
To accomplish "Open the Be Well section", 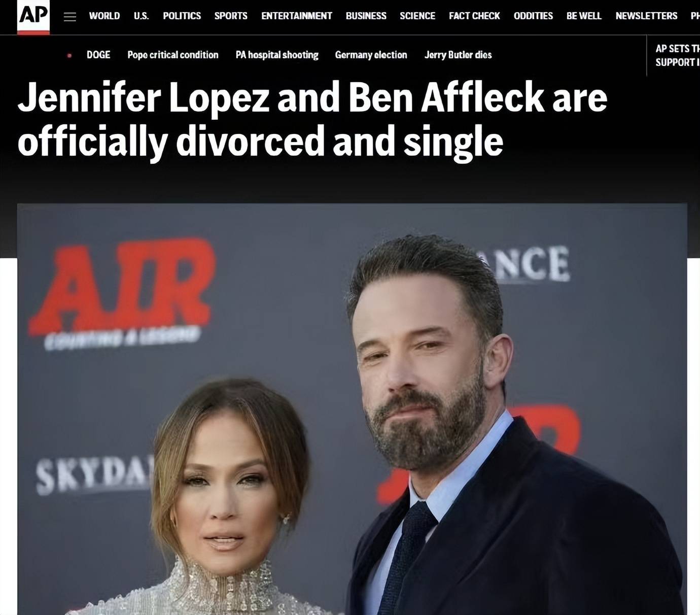I will (x=584, y=16).
